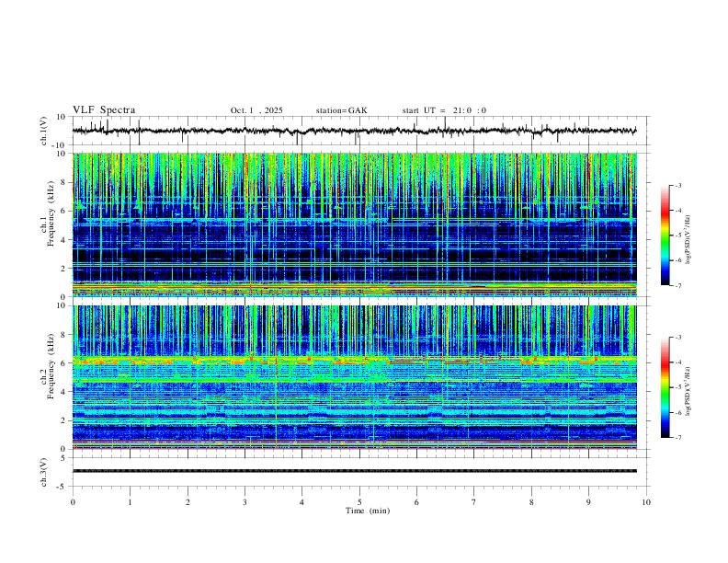
Task: Click the ch.3 flat voltage trace
Action: tap(355, 471)
